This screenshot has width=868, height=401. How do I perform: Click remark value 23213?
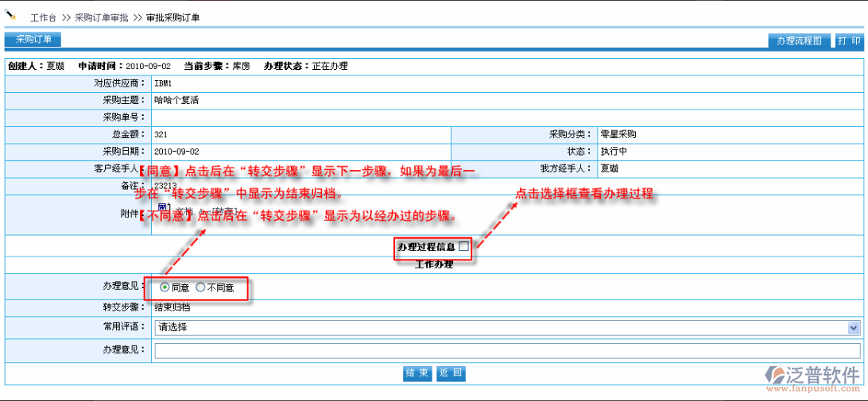tap(165, 186)
